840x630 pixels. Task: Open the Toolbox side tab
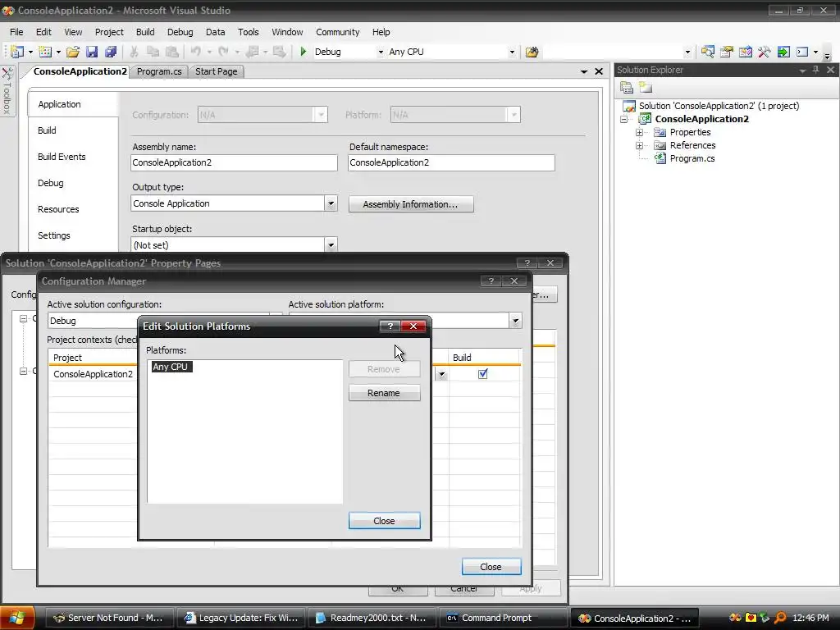[7, 90]
